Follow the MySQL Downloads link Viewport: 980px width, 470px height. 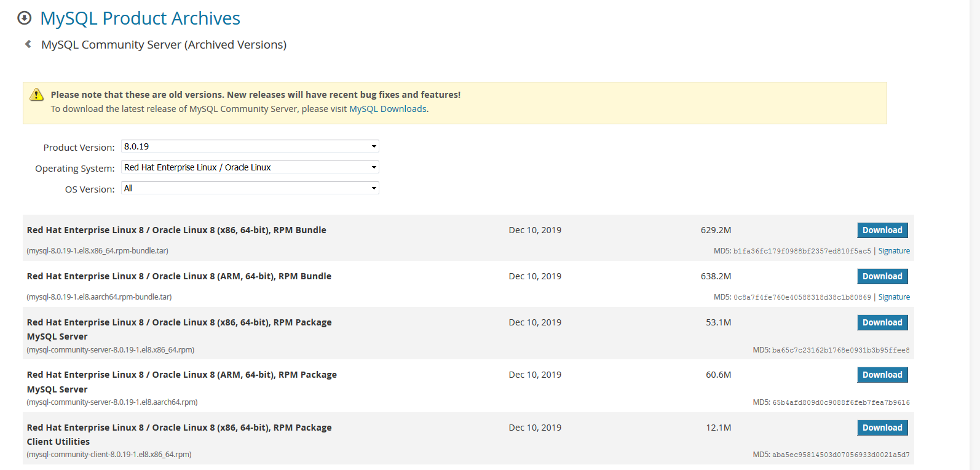pyautogui.click(x=388, y=109)
